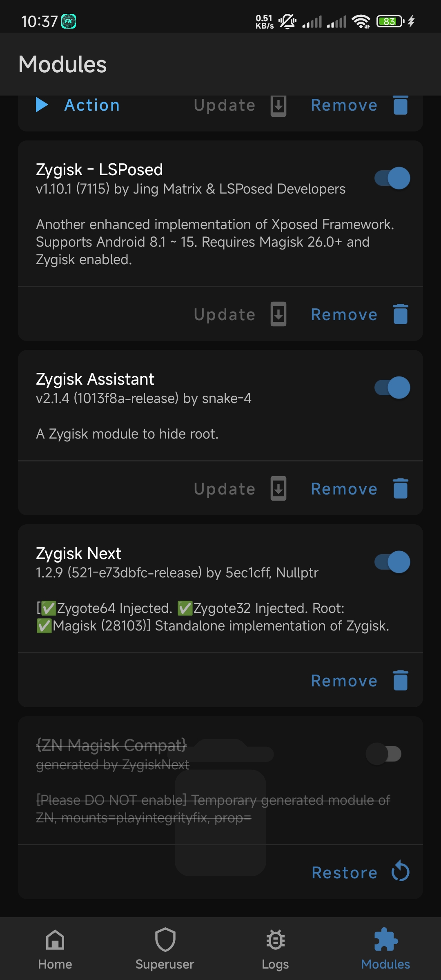Tap the Action button label
The width and height of the screenshot is (441, 980).
point(92,105)
